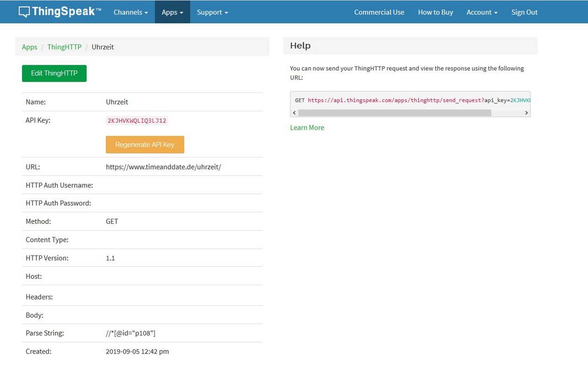This screenshot has width=588, height=368.
Task: Click the Parse String label
Action: 45,333
